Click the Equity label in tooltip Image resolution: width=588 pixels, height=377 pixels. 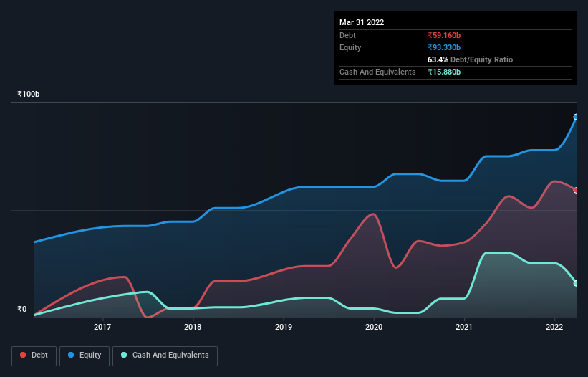(x=350, y=47)
